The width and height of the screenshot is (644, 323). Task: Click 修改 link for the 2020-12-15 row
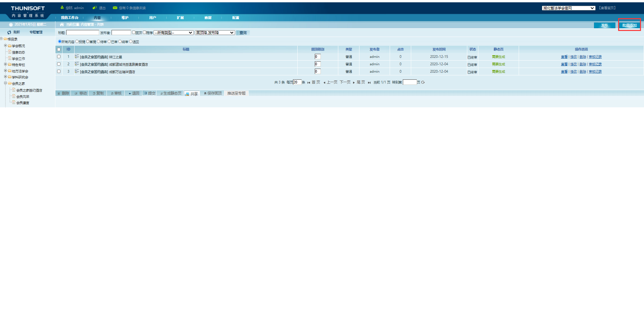573,57
